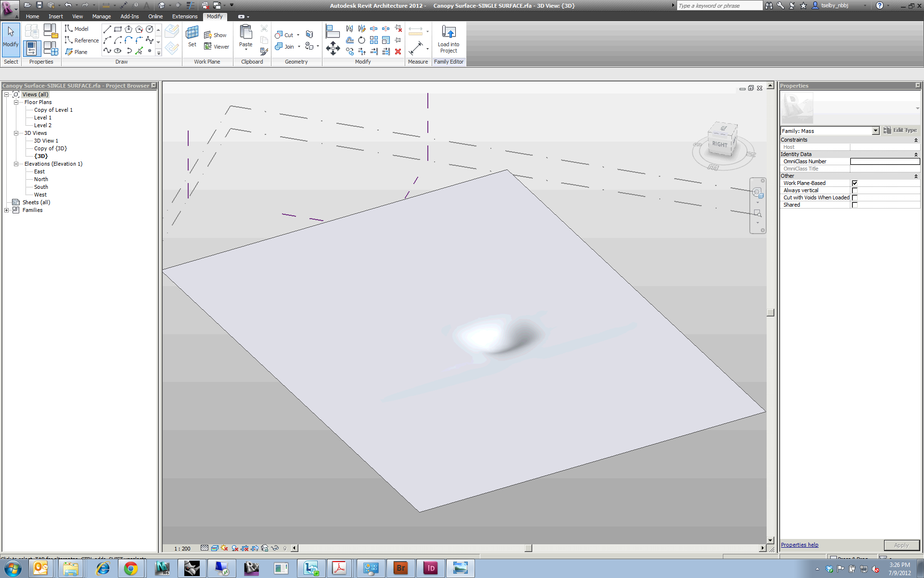
Task: Enable Always vertical checkbox
Action: [855, 191]
